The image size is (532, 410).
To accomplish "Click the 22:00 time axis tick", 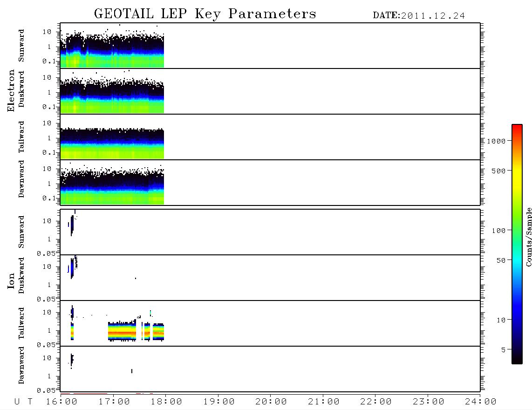I will (376, 402).
